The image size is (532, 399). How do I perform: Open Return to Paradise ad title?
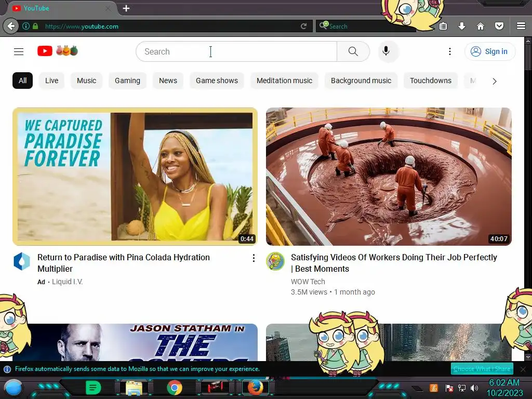(124, 263)
